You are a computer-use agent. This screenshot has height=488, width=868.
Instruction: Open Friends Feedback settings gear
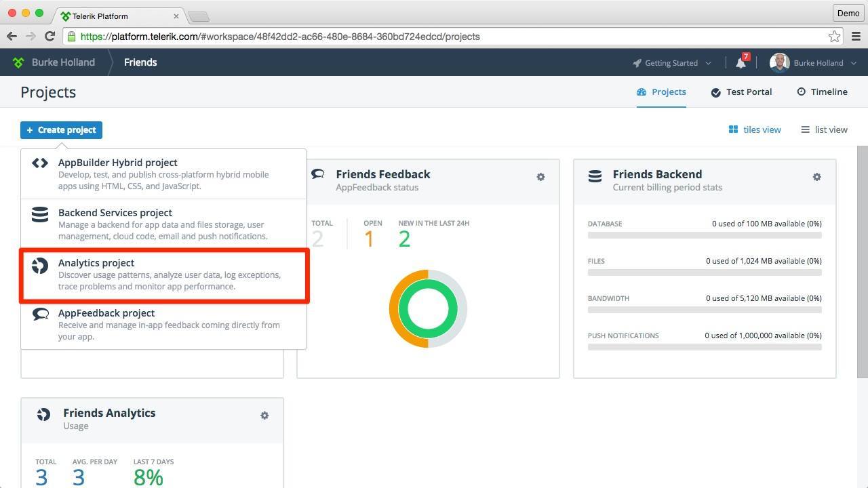coord(540,177)
